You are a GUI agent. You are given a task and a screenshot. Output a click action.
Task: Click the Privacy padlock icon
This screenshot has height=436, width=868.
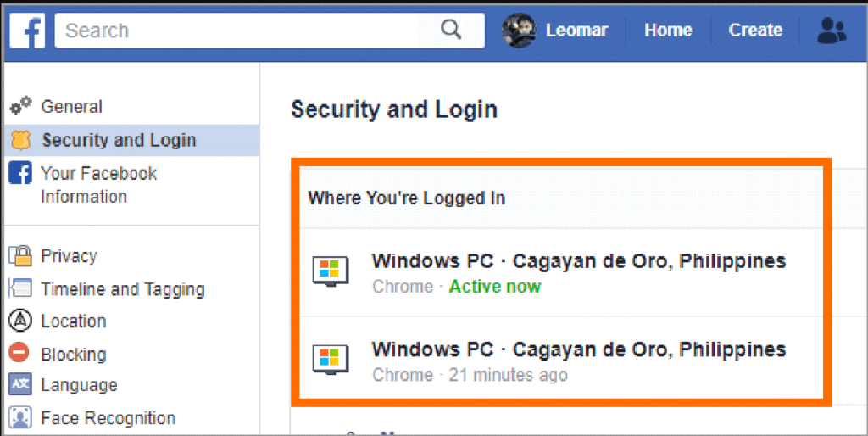[x=20, y=255]
